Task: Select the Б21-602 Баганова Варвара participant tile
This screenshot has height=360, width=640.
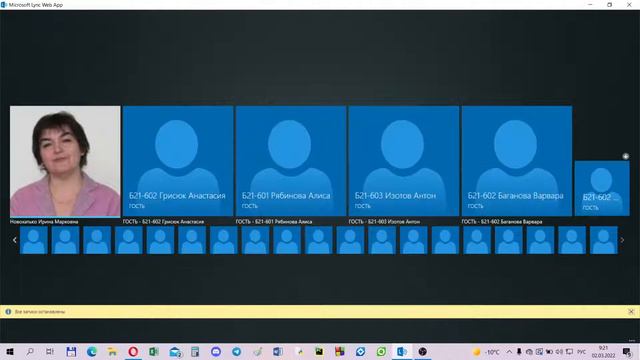Action: (517, 161)
